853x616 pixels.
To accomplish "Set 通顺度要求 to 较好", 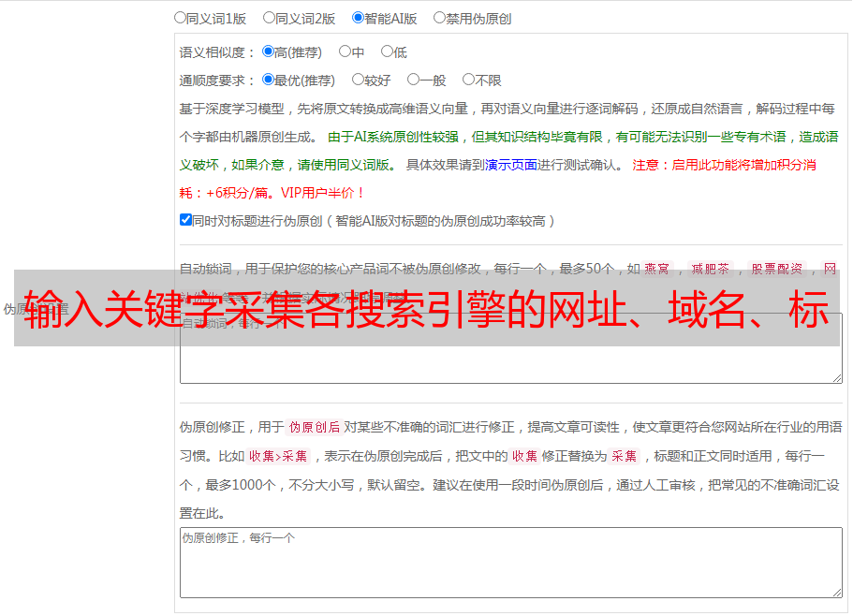I will pos(358,80).
